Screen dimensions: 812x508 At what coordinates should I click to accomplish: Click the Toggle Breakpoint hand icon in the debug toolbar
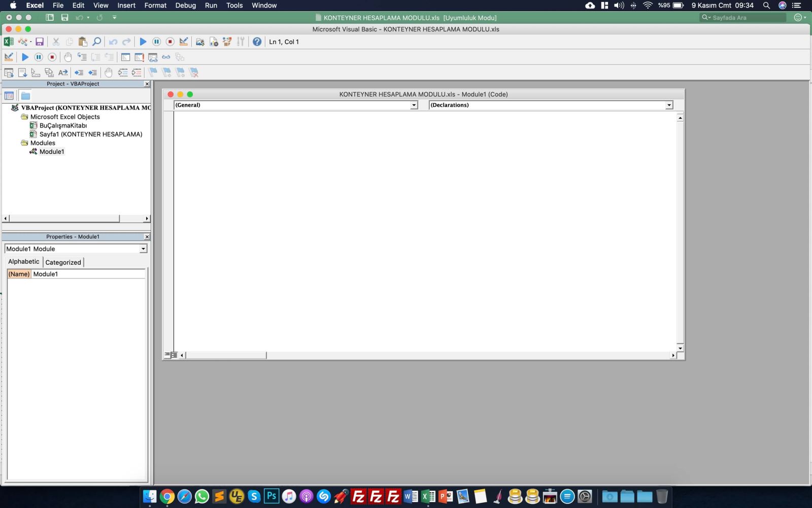(x=67, y=57)
